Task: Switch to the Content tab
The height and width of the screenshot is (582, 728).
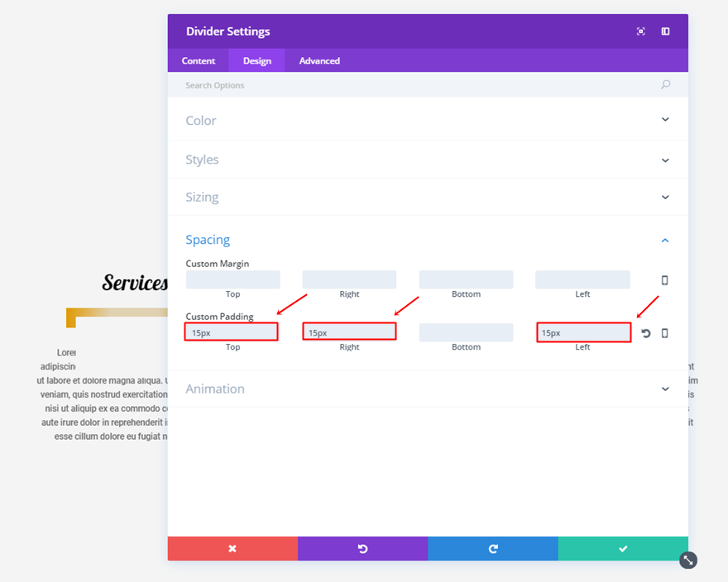Action: point(199,61)
